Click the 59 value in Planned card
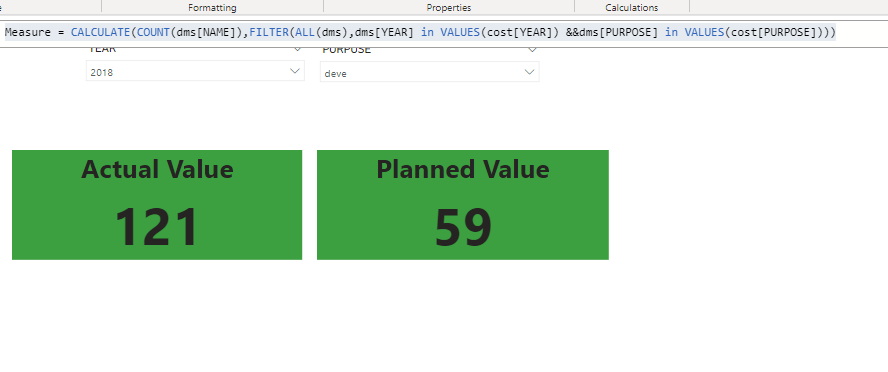 463,228
